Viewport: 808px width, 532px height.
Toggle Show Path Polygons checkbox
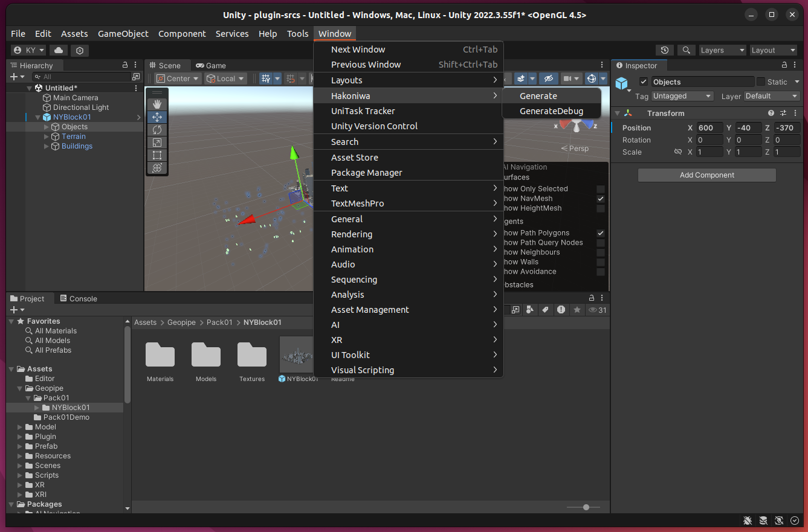click(601, 233)
